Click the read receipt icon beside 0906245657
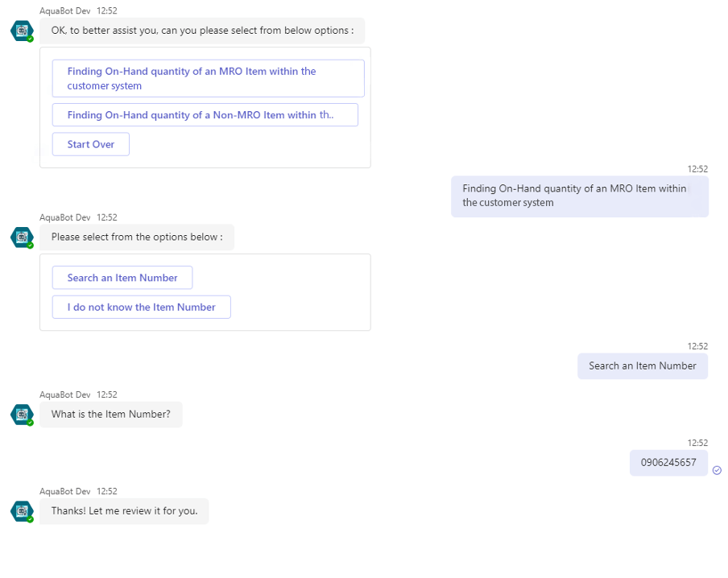The height and width of the screenshot is (578, 728). pyautogui.click(x=717, y=470)
